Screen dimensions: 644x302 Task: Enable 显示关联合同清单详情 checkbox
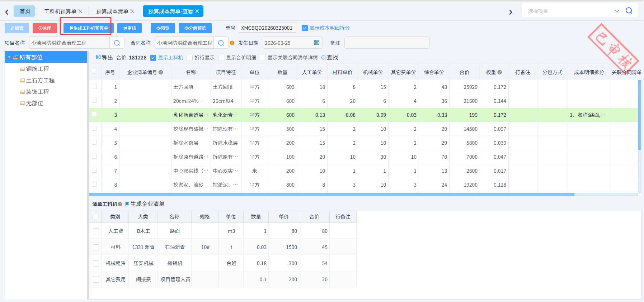tap(263, 58)
